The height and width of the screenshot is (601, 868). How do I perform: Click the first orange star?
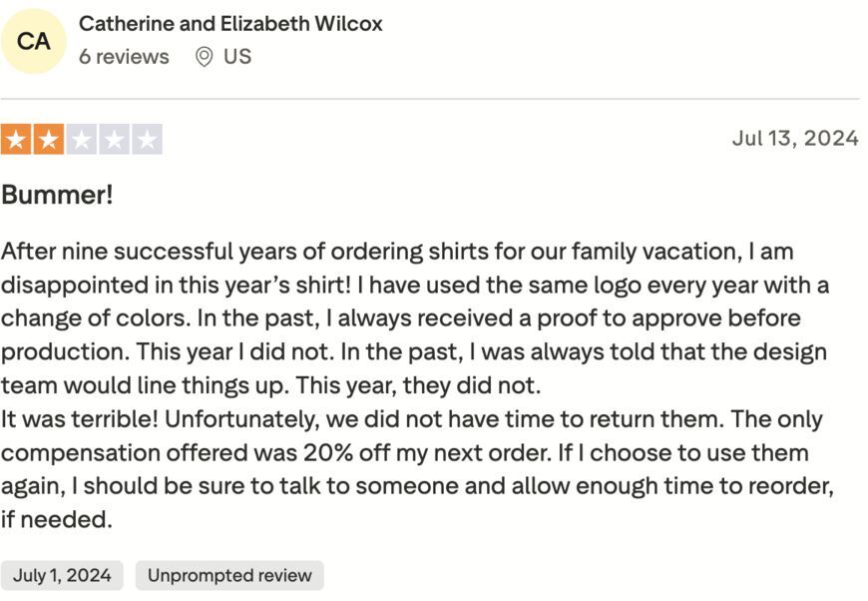click(15, 140)
